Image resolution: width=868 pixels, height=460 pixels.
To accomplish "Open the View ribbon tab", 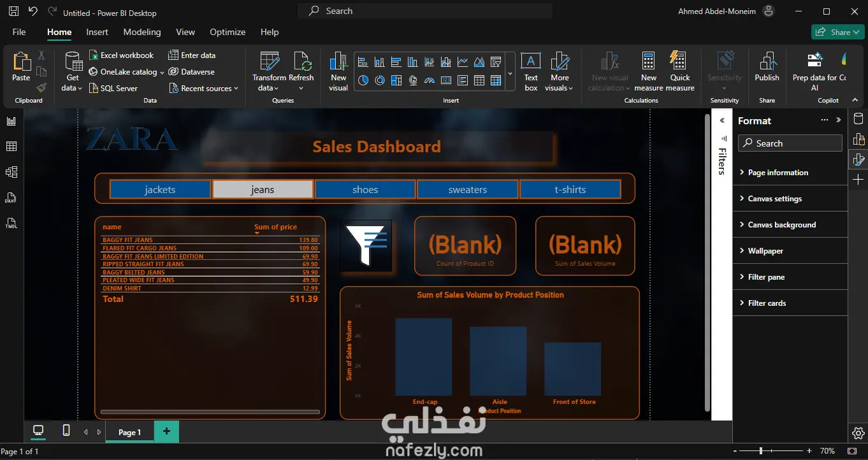I will 185,32.
